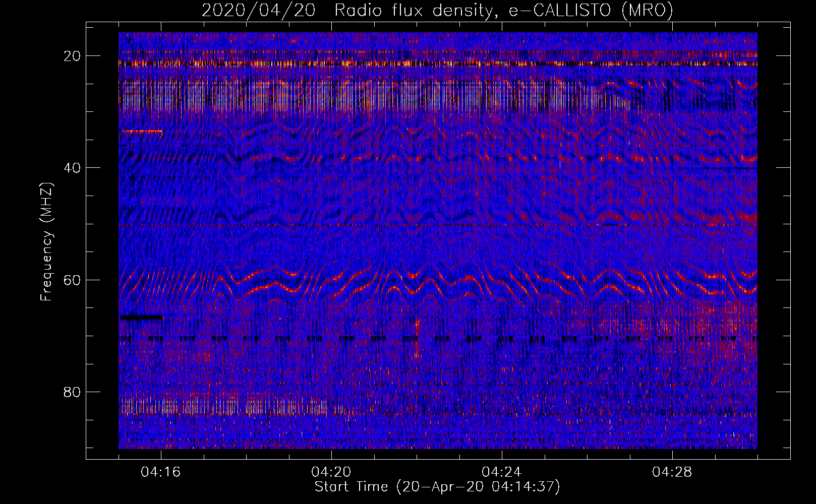Click the 60 MHz frequency tick label

tap(73, 280)
